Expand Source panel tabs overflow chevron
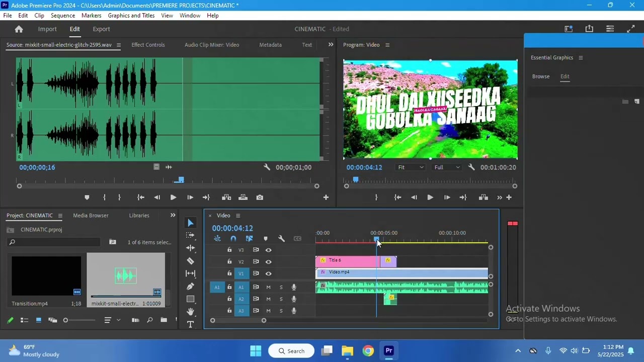Image resolution: width=644 pixels, height=362 pixels. (x=331, y=45)
